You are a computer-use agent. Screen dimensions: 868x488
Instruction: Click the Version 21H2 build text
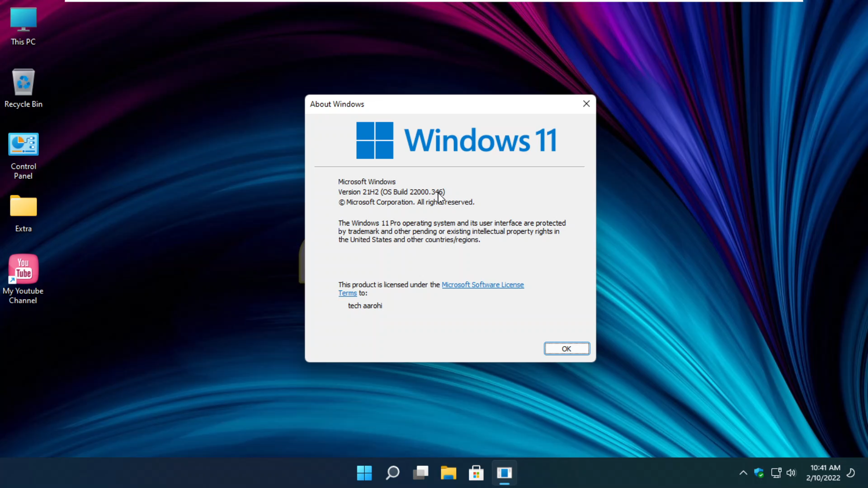point(392,192)
